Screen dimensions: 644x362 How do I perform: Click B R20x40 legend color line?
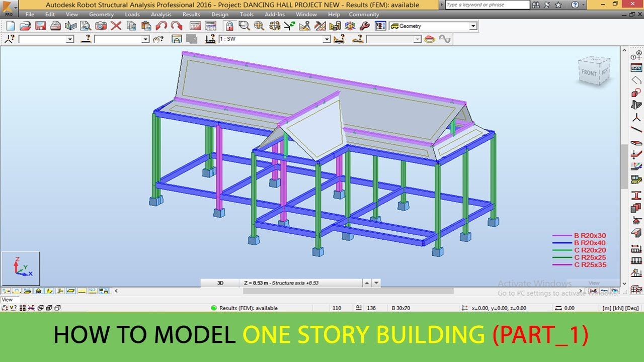tap(562, 243)
